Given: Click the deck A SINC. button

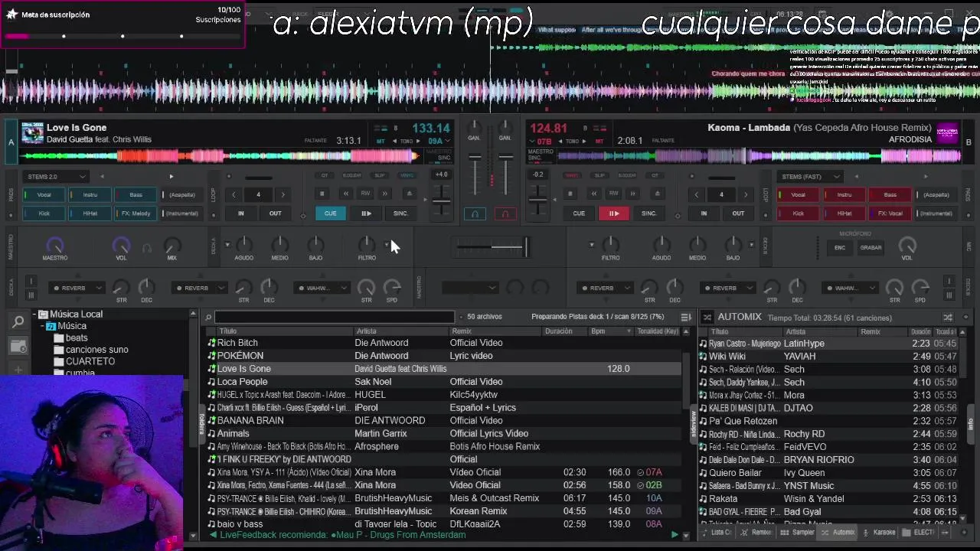Looking at the screenshot, I should tap(400, 214).
